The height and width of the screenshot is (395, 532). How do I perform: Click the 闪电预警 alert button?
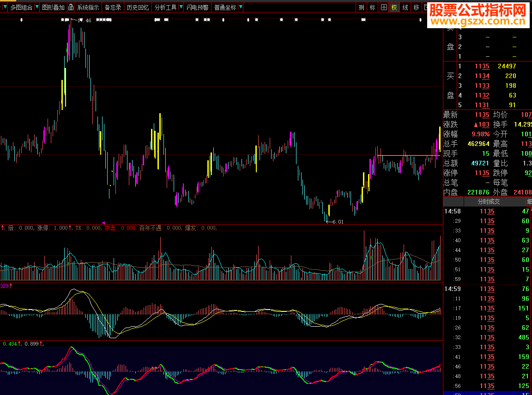[197, 7]
